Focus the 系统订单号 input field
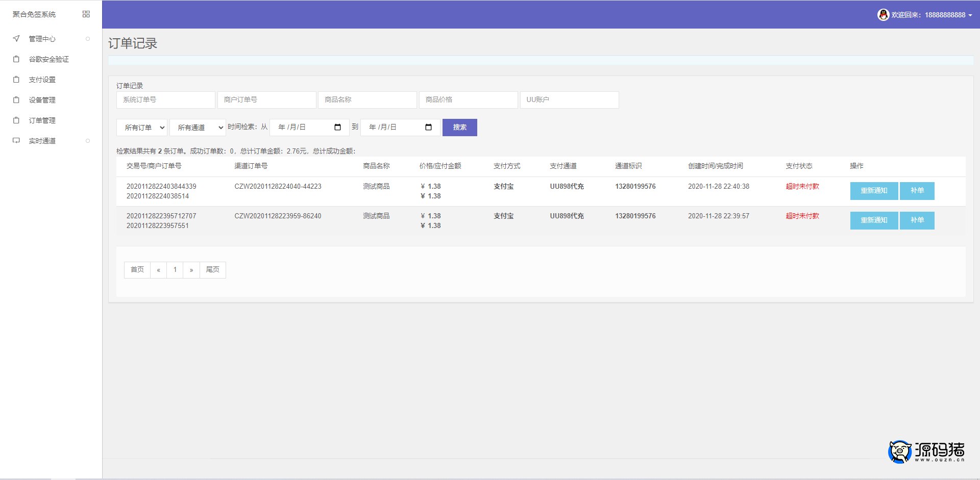The height and width of the screenshot is (480, 980). click(165, 100)
